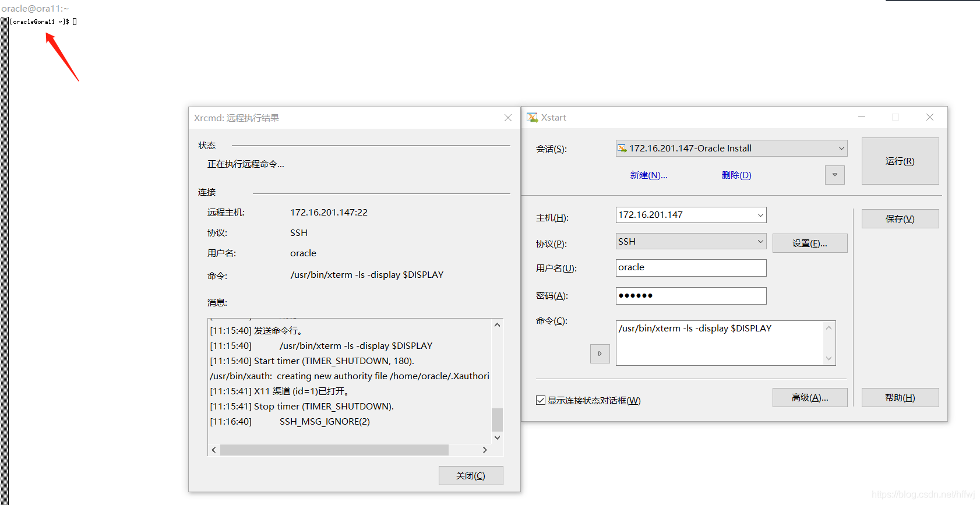Close the Xstart window

tap(930, 117)
